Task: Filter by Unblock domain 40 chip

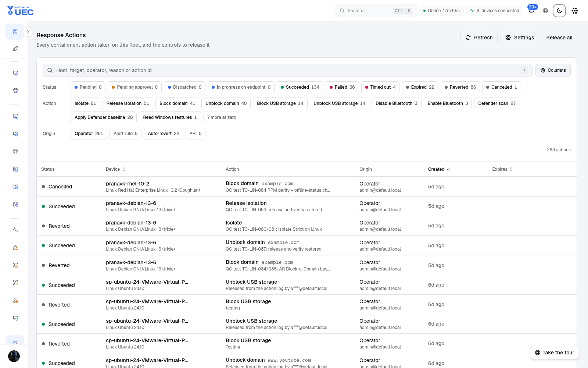Action: tap(226, 103)
